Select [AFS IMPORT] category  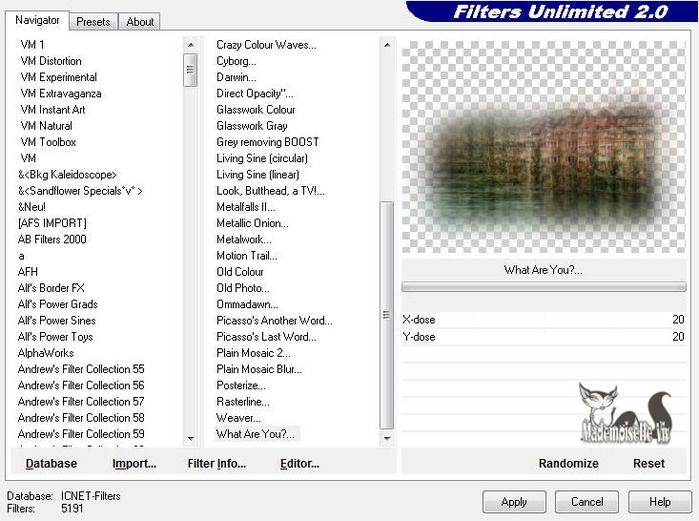52,223
